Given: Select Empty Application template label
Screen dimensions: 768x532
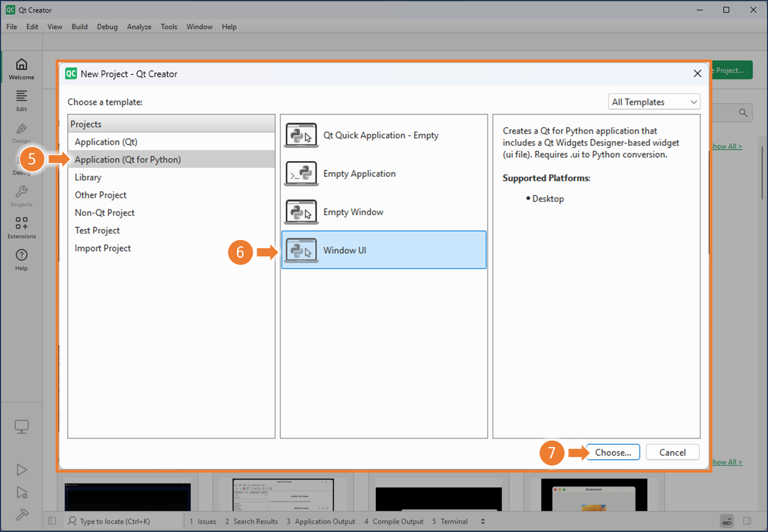Looking at the screenshot, I should point(359,174).
